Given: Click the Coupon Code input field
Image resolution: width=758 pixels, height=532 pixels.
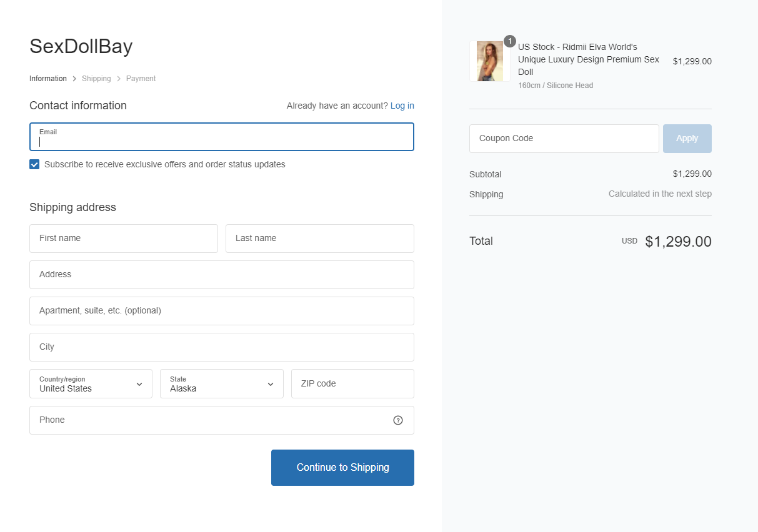Looking at the screenshot, I should (564, 139).
